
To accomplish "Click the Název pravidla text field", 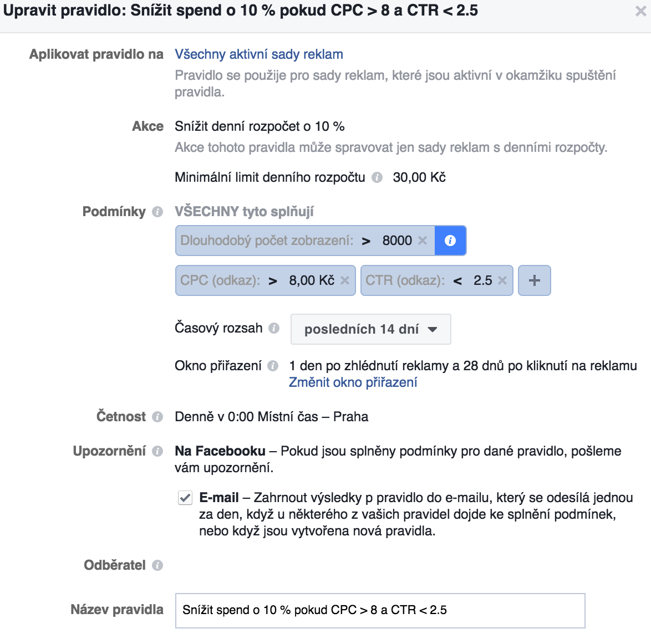I will tap(380, 610).
